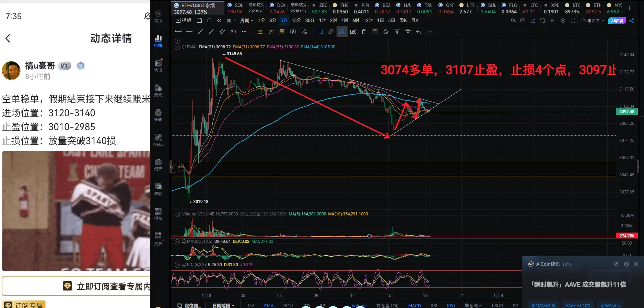Select the horizontal segment drawing tool
Screen dimensions: 644x308
178,32
